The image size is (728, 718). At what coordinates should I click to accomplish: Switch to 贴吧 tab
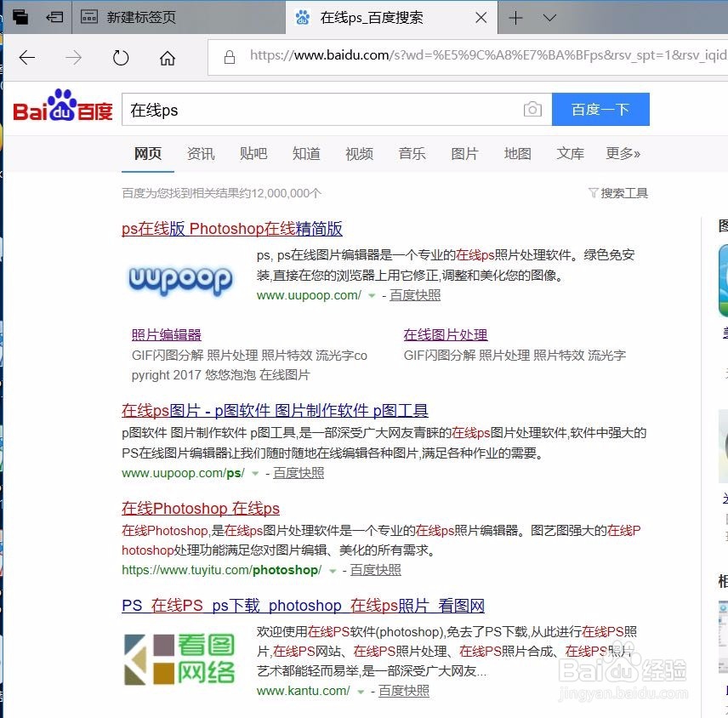point(253,153)
